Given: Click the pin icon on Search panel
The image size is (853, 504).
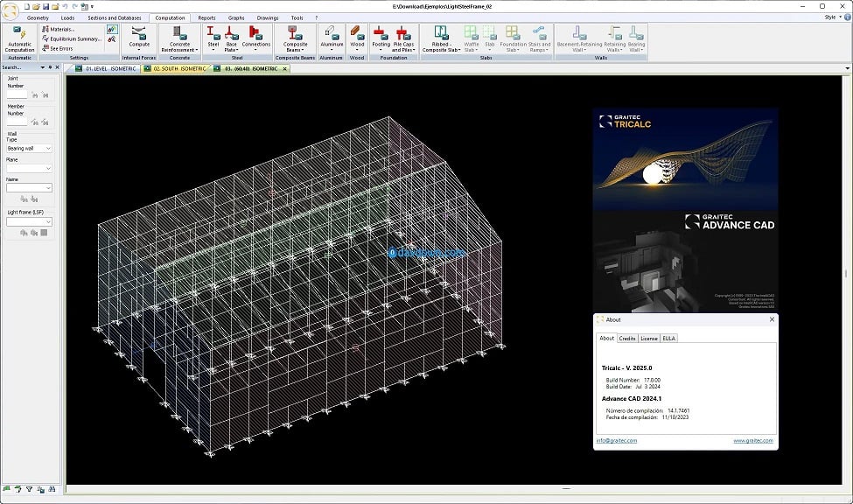Looking at the screenshot, I should tap(50, 67).
